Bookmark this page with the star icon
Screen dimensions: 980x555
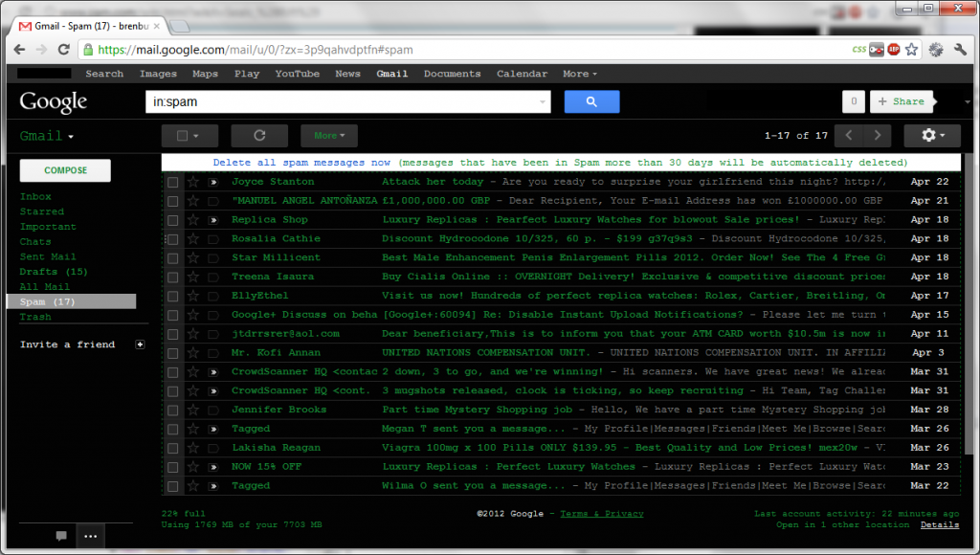[x=912, y=50]
